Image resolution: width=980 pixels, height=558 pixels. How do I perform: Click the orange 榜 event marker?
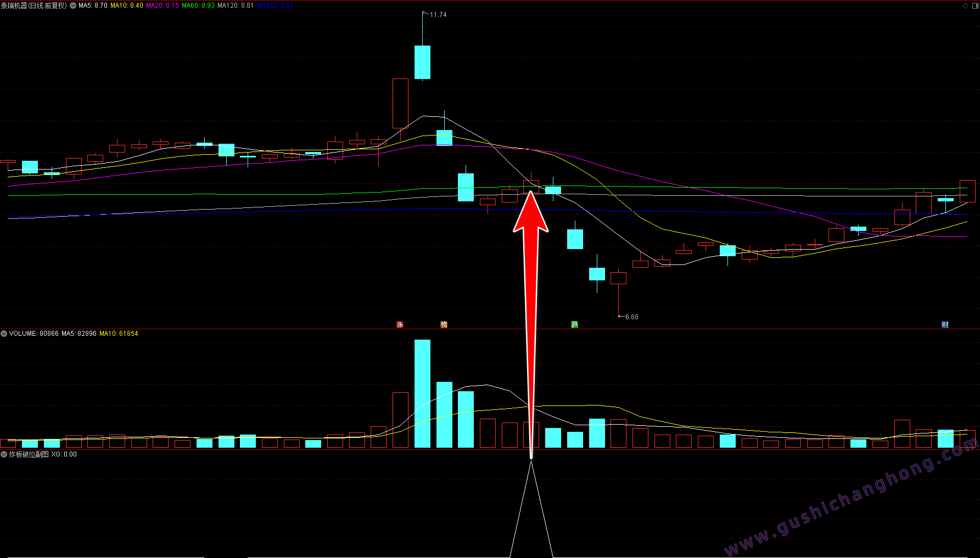coord(444,325)
